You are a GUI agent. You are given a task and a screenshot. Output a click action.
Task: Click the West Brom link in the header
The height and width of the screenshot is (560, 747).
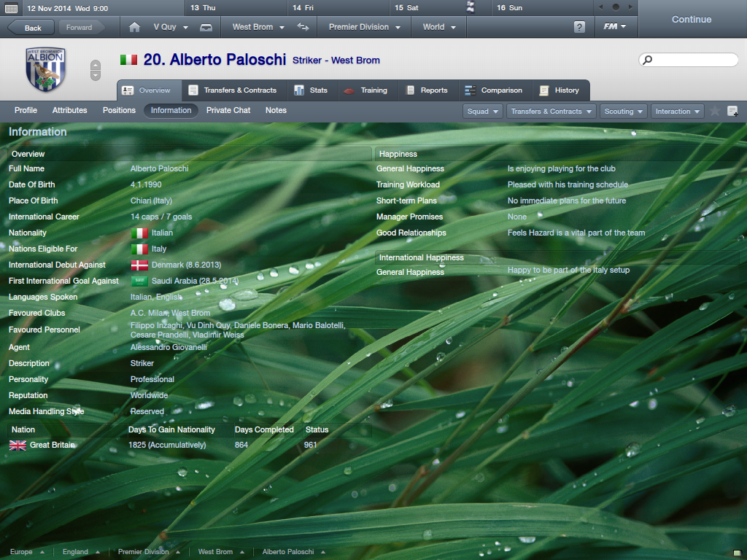point(355,61)
